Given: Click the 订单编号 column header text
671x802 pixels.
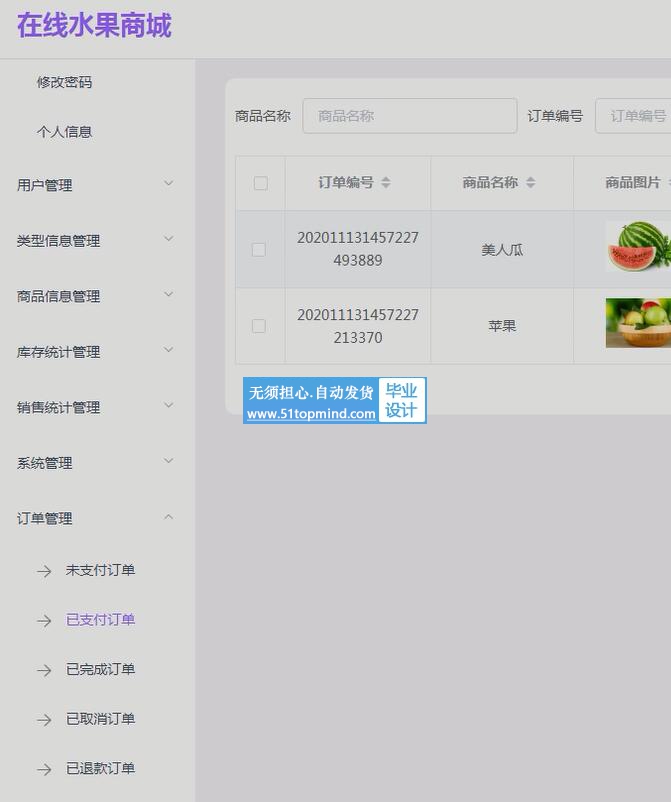Looking at the screenshot, I should (x=346, y=182).
